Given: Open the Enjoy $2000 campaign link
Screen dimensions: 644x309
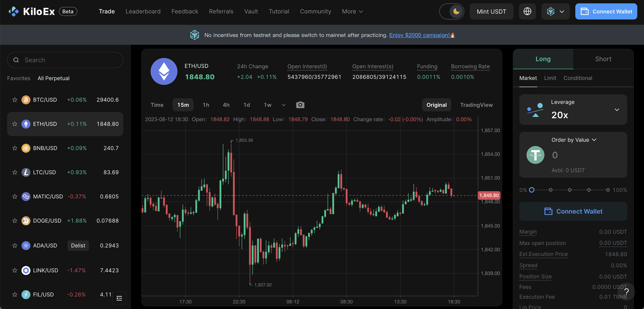Looking at the screenshot, I should 422,35.
